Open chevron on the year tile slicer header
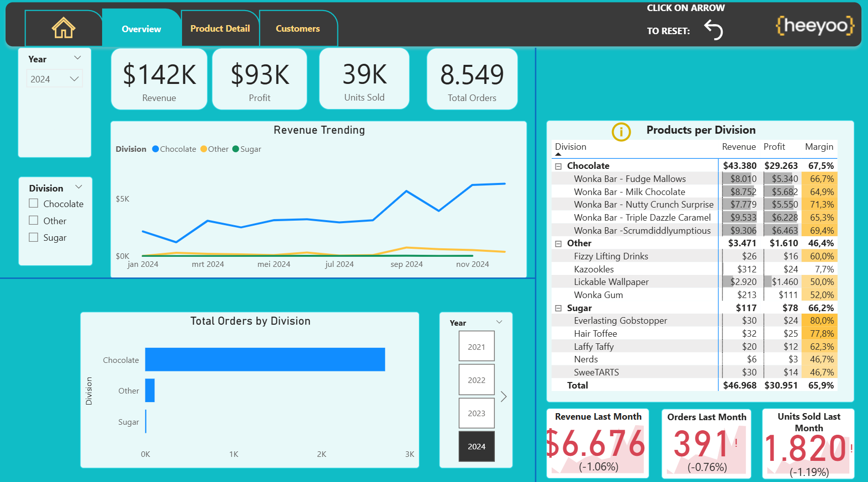The image size is (868, 482). [x=499, y=322]
